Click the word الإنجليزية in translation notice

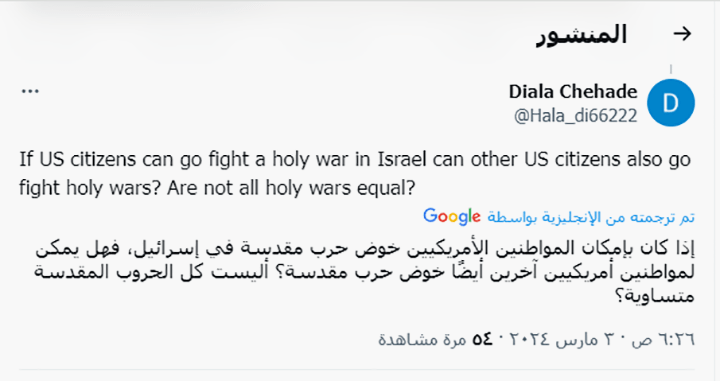571,217
